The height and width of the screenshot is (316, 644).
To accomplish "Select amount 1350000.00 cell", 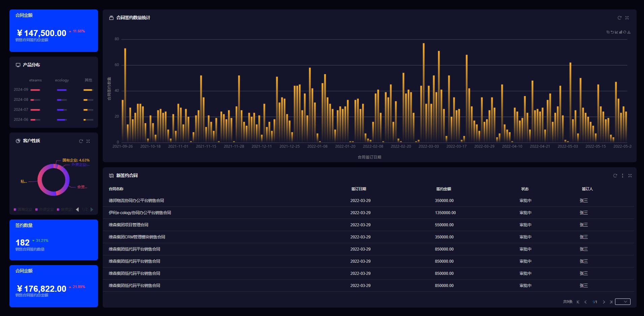I will coord(445,213).
